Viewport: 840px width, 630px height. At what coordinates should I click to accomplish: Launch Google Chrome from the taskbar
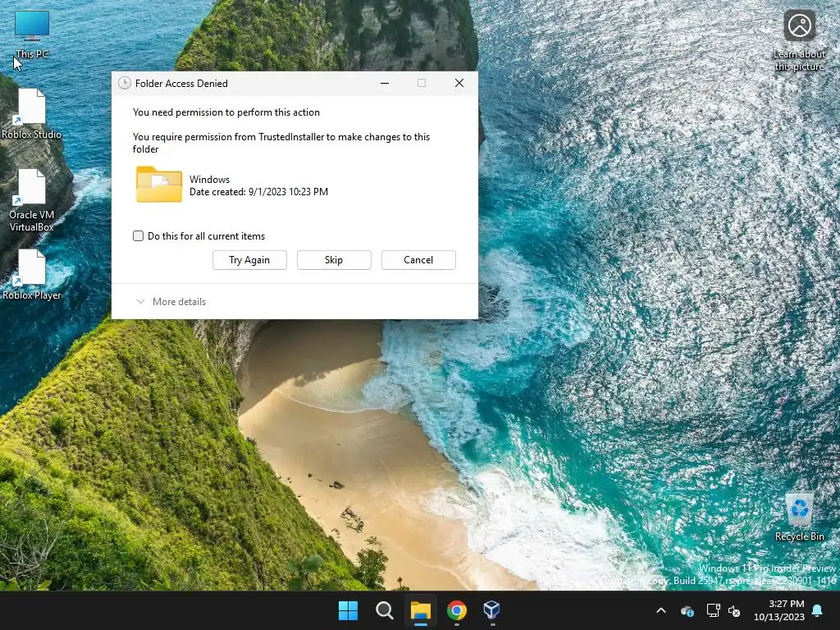click(x=456, y=610)
